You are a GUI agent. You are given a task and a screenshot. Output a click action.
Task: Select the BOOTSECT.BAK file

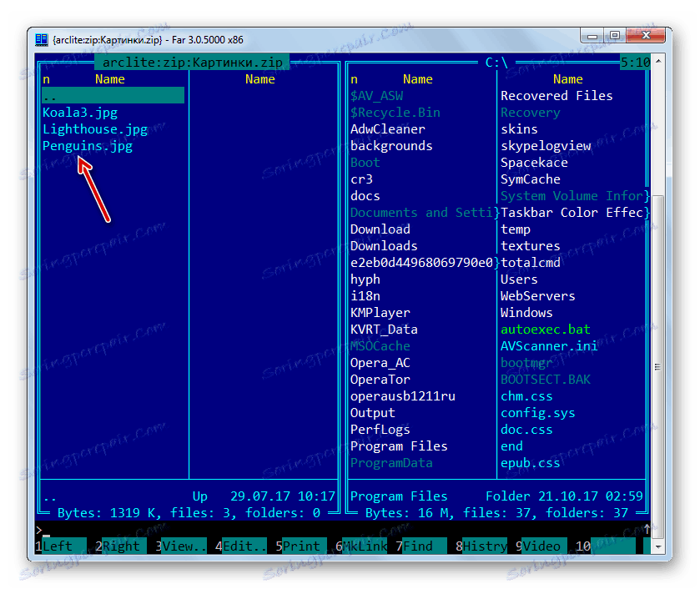tap(546, 380)
